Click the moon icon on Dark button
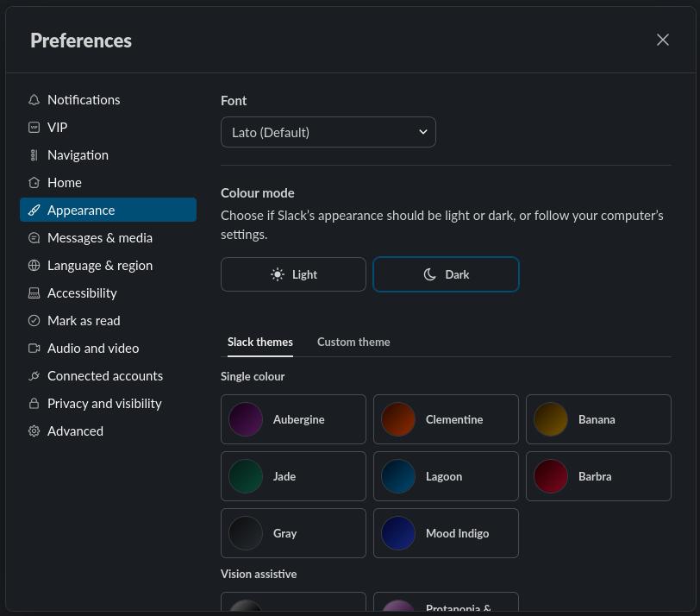This screenshot has width=700, height=616. pyautogui.click(x=429, y=274)
